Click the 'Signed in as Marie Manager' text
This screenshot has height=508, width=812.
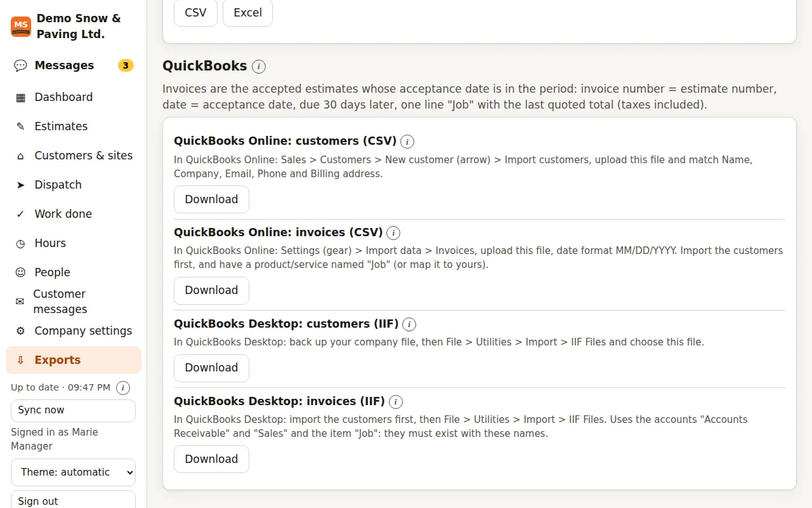coord(55,439)
